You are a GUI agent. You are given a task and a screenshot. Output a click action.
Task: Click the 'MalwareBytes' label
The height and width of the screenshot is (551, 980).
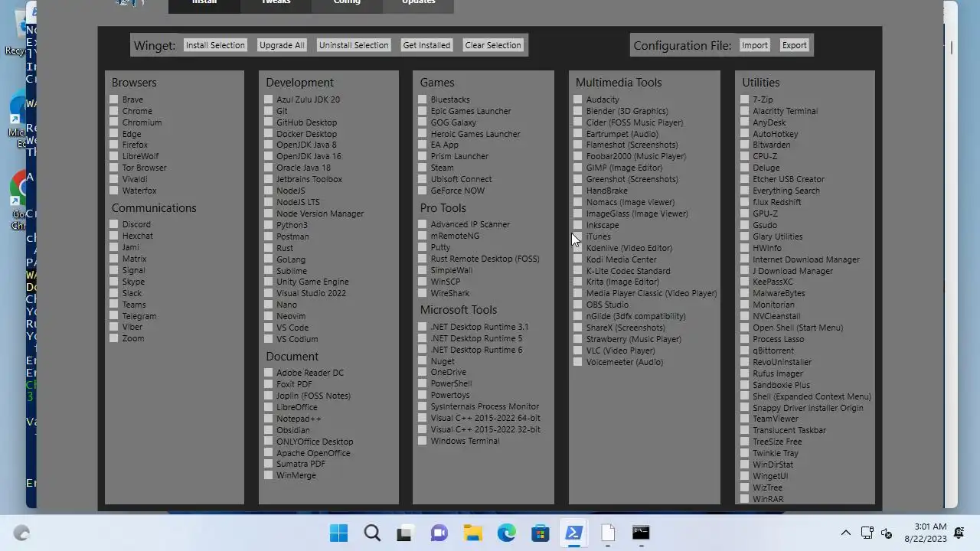779,293
